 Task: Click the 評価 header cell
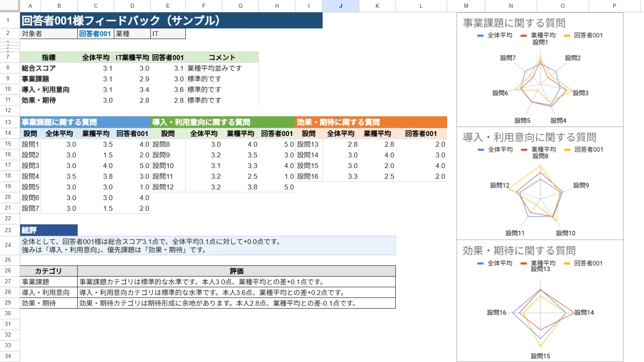point(237,271)
